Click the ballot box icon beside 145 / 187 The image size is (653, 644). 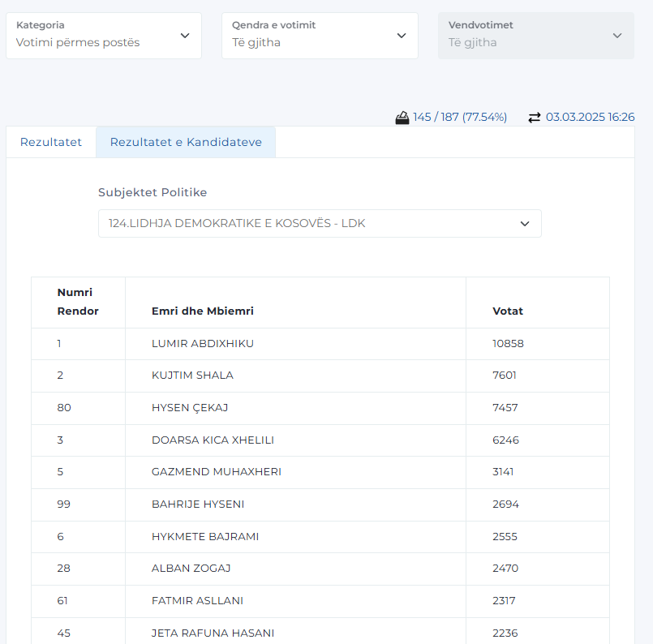click(x=402, y=118)
